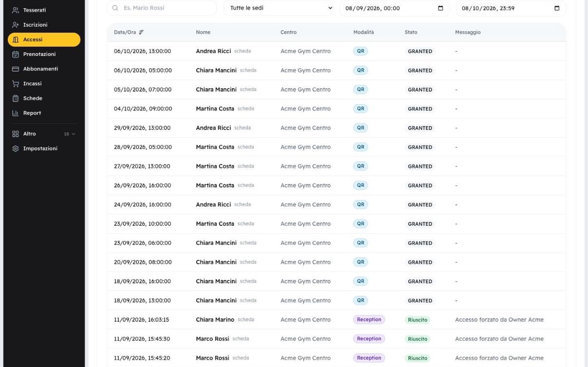
Task: Click name Chiara Mancini on 05/10/2026 row
Action: click(216, 90)
